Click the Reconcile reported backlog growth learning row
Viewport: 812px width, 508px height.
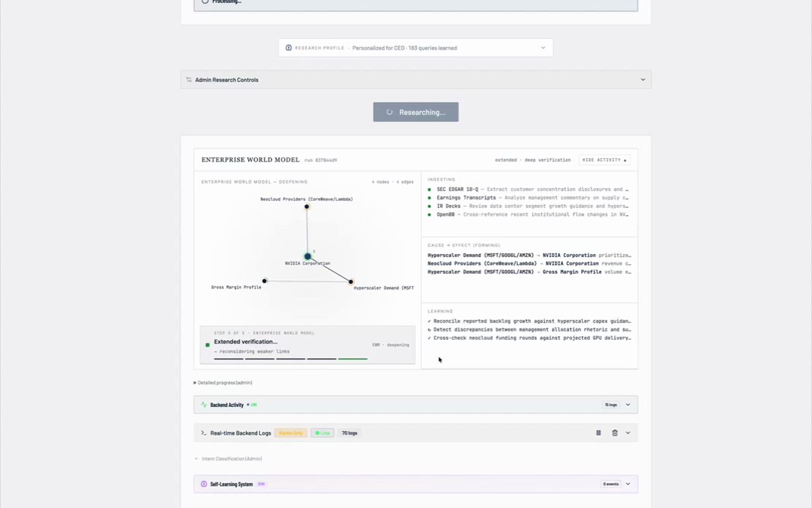coord(529,321)
